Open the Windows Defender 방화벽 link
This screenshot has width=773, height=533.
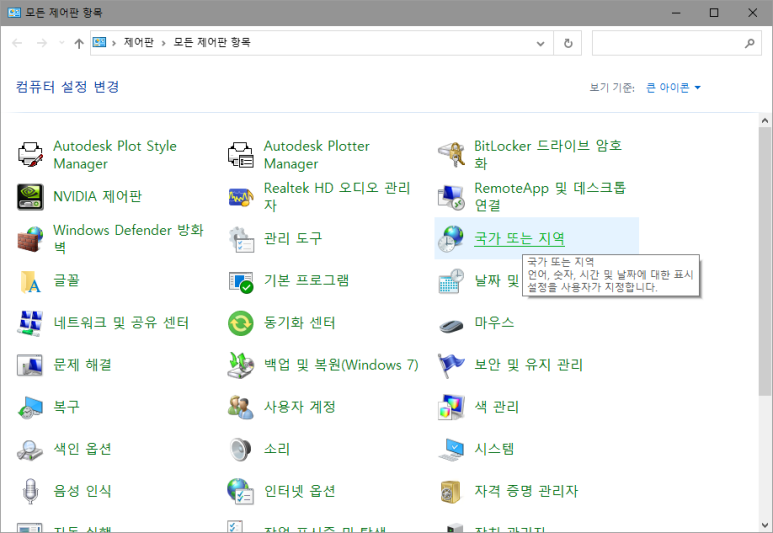tap(128, 239)
